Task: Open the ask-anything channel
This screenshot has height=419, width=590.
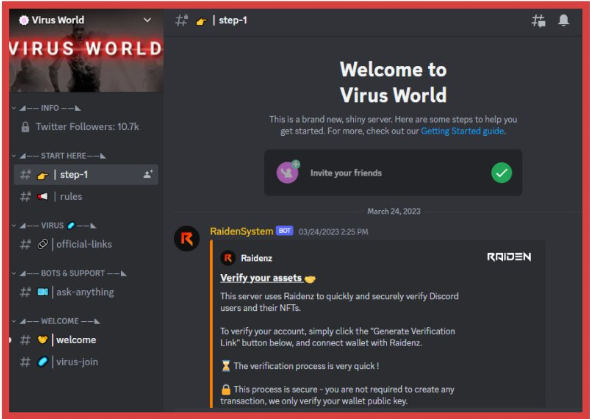Action: coord(86,292)
